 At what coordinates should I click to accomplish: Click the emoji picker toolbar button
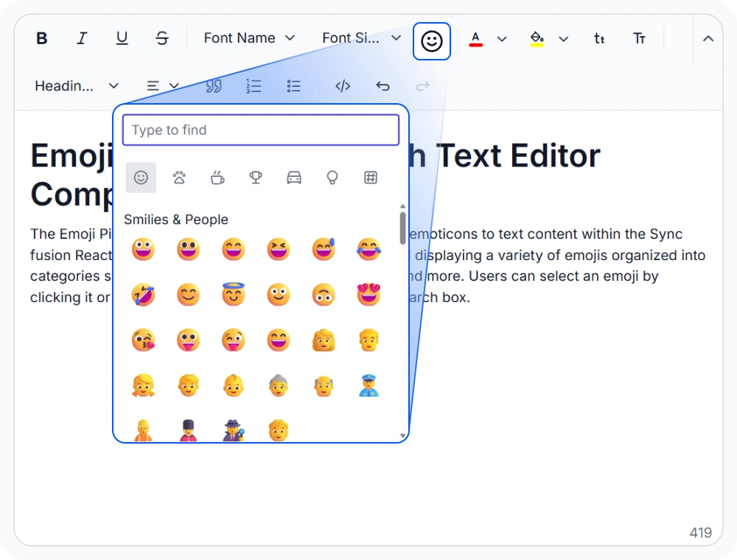[431, 41]
